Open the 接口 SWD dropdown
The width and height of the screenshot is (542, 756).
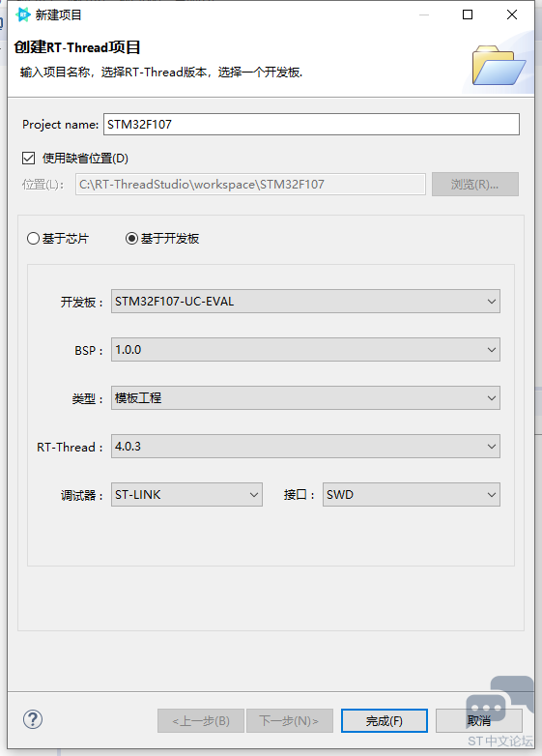coord(412,494)
